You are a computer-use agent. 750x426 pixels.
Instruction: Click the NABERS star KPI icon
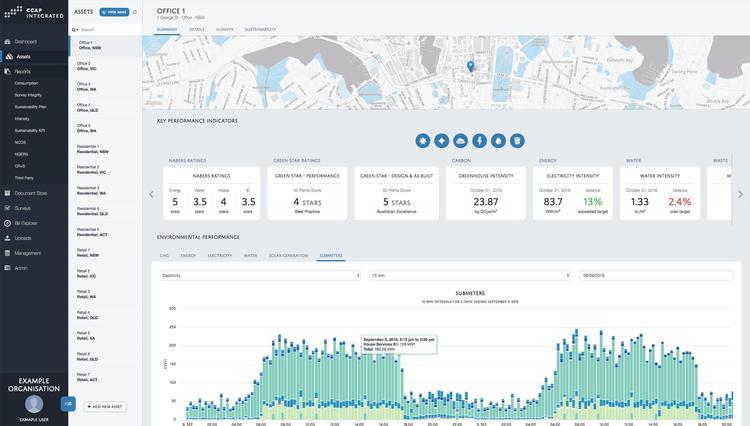[423, 141]
